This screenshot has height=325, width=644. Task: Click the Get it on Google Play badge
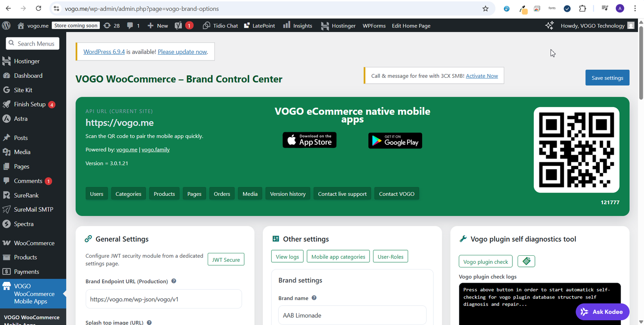click(x=395, y=141)
